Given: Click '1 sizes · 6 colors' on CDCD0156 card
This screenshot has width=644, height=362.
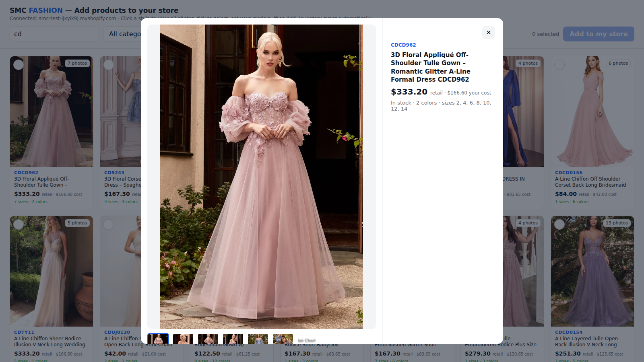Looking at the screenshot, I should pos(572,202).
